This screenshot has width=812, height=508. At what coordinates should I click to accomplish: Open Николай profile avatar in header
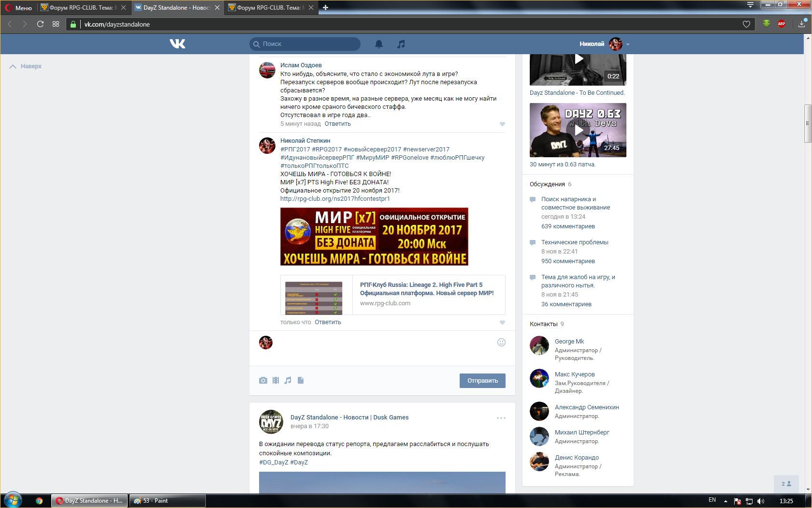coord(616,44)
